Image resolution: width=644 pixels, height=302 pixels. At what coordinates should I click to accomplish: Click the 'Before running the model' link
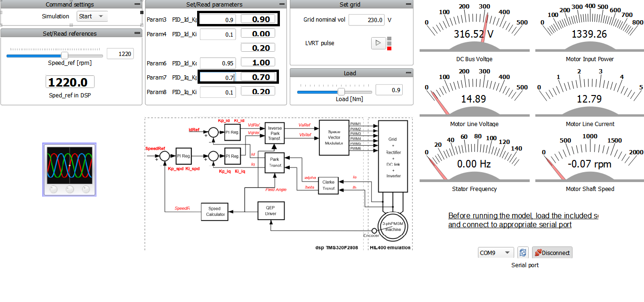click(523, 220)
